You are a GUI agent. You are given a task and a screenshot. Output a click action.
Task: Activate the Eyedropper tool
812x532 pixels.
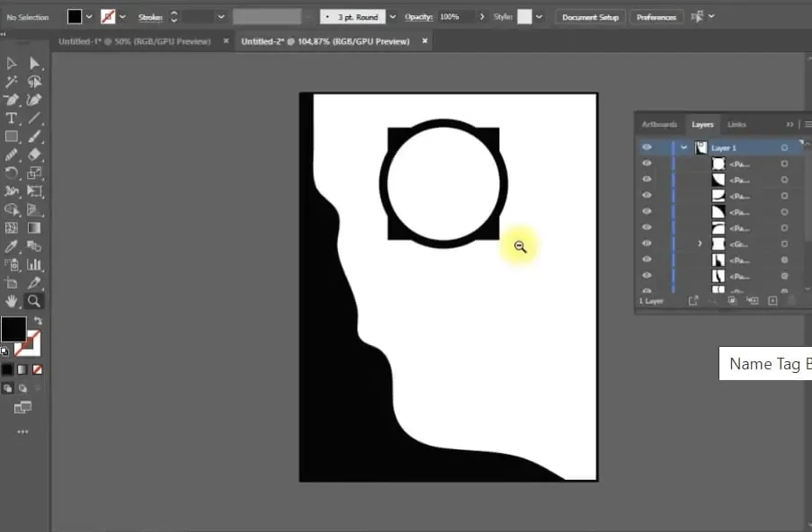coord(12,246)
